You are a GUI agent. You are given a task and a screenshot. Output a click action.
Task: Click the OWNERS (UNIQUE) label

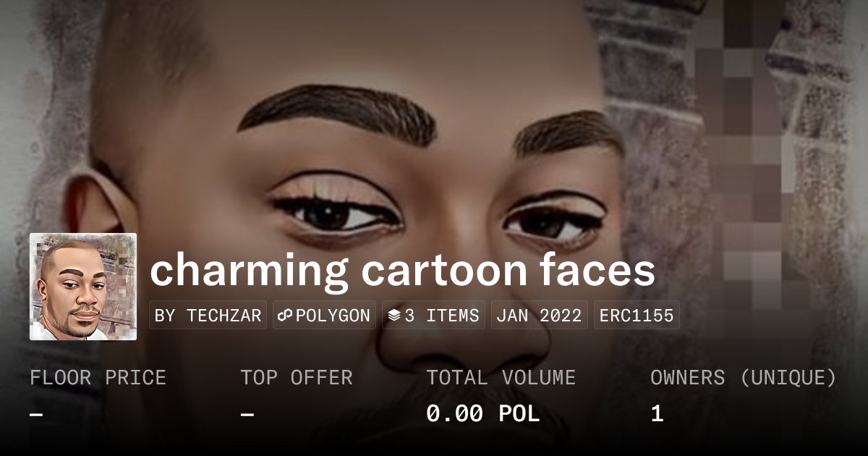click(x=744, y=378)
